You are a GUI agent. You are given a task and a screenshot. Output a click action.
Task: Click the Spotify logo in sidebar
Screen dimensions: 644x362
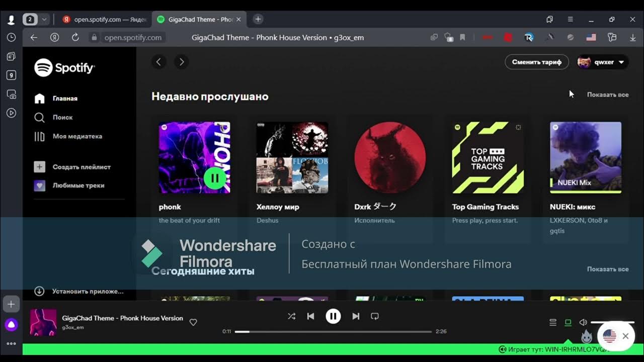pyautogui.click(x=64, y=67)
